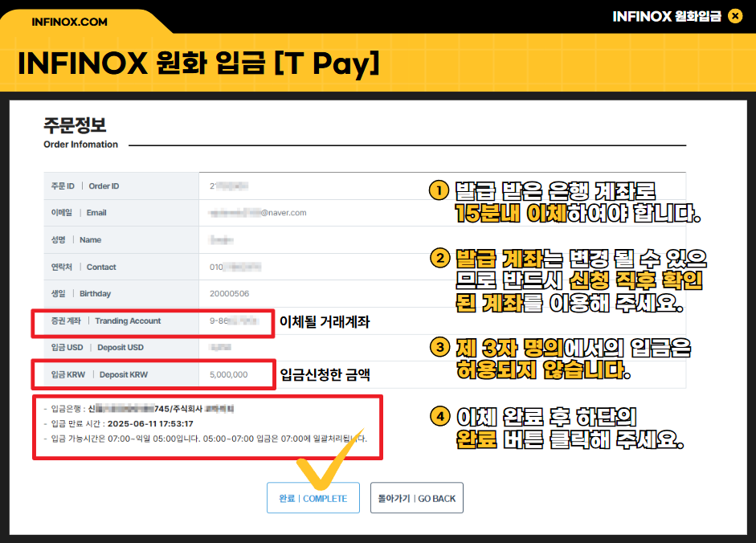The width and height of the screenshot is (756, 543).
Task: Click the Name blurred value
Action: (x=221, y=239)
